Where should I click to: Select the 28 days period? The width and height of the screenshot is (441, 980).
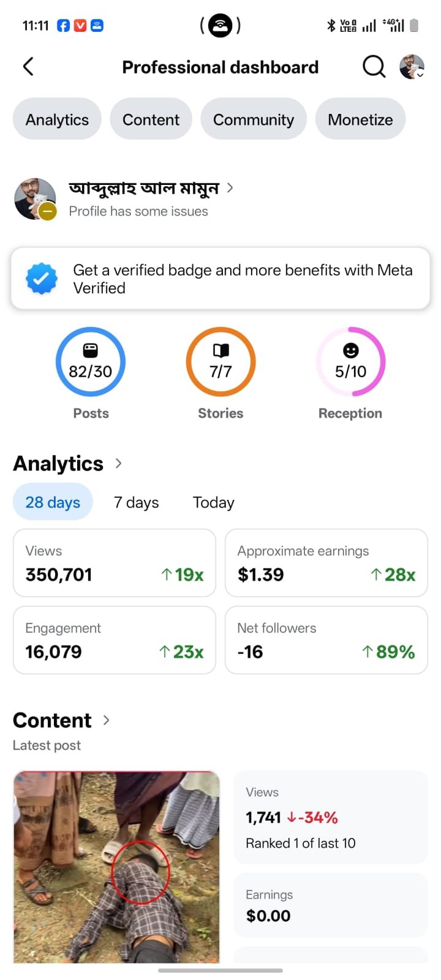click(53, 502)
